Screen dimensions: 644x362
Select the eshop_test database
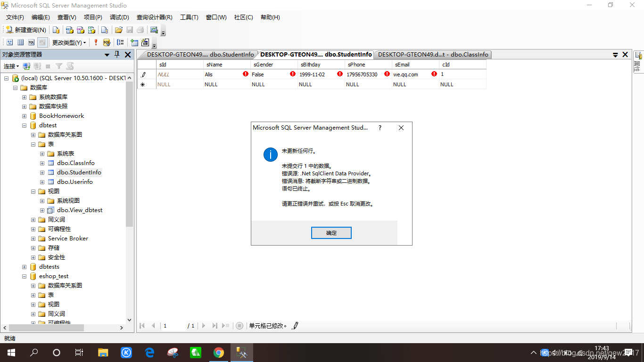point(54,276)
